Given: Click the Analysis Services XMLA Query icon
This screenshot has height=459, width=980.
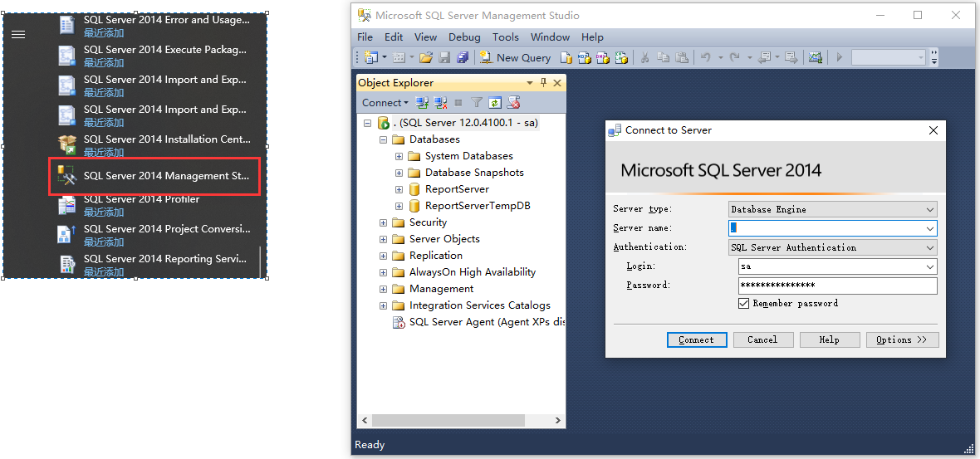Looking at the screenshot, I should click(621, 57).
